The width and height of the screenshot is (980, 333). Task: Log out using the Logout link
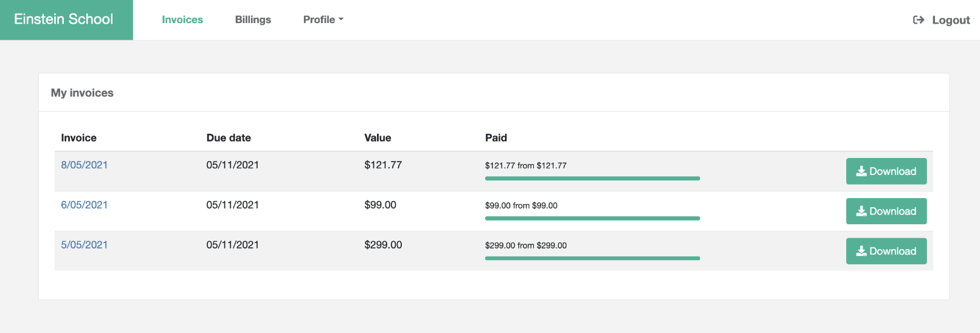[950, 20]
